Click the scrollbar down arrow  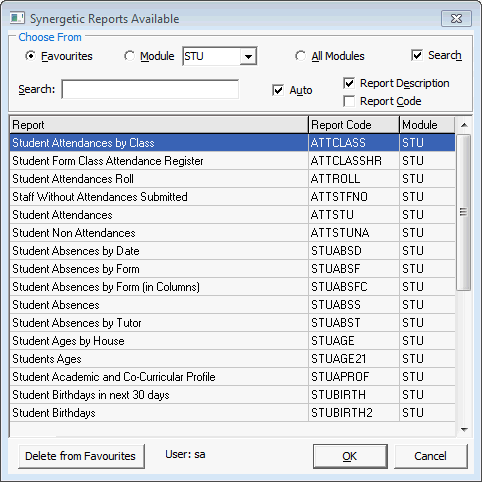click(x=464, y=430)
